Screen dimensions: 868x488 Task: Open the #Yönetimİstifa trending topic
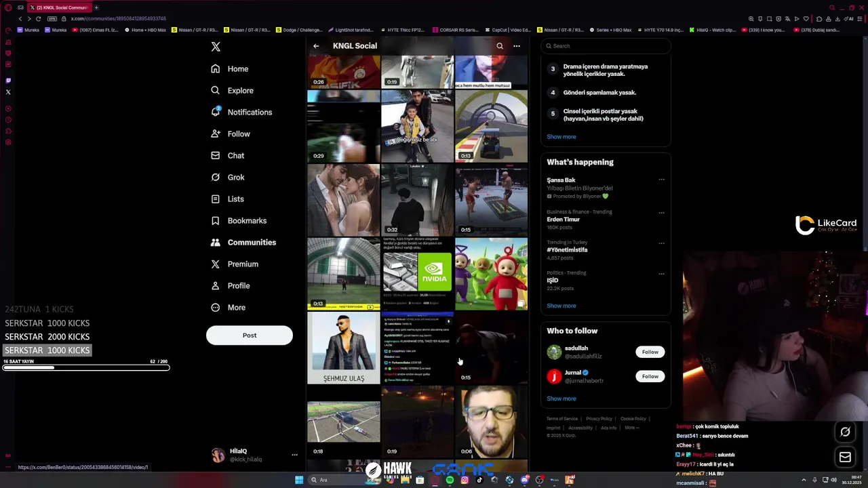(x=567, y=249)
